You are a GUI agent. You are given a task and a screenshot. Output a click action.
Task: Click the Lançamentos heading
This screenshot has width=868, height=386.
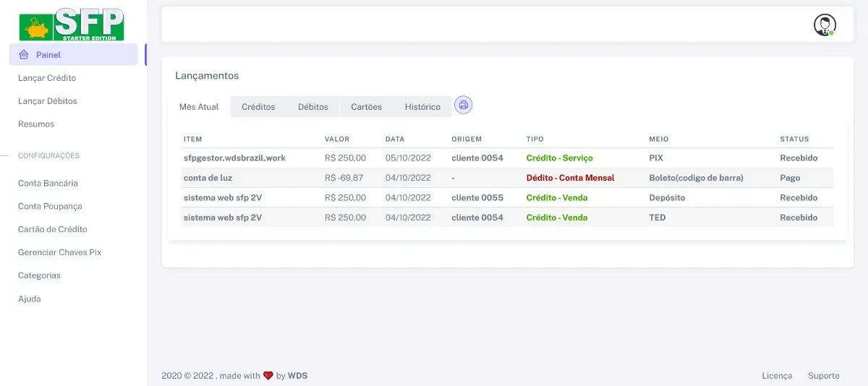tap(207, 76)
